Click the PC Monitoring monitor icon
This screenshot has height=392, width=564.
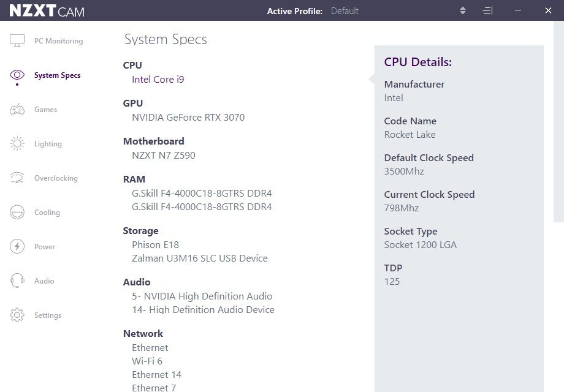tap(17, 40)
